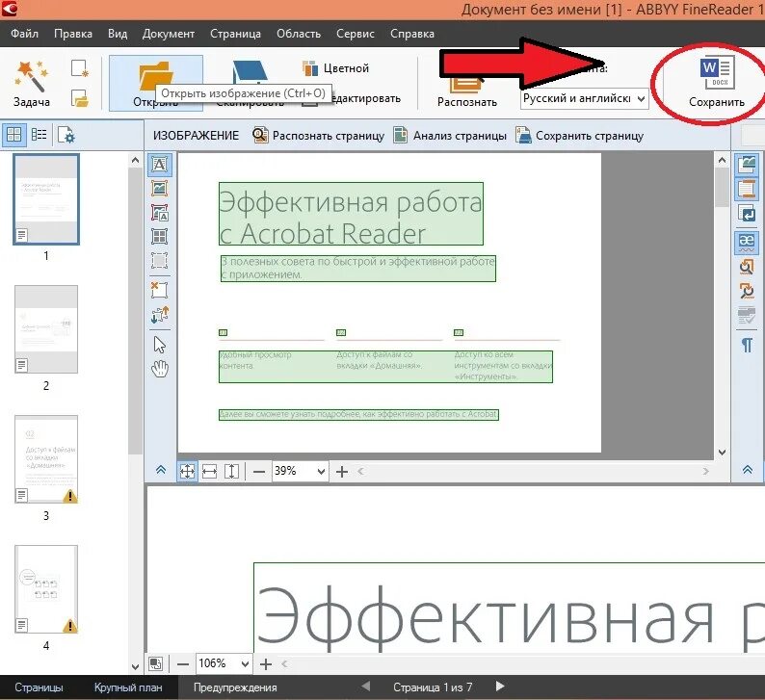765x700 pixels.
Task: Open the Файл menu
Action: point(24,34)
